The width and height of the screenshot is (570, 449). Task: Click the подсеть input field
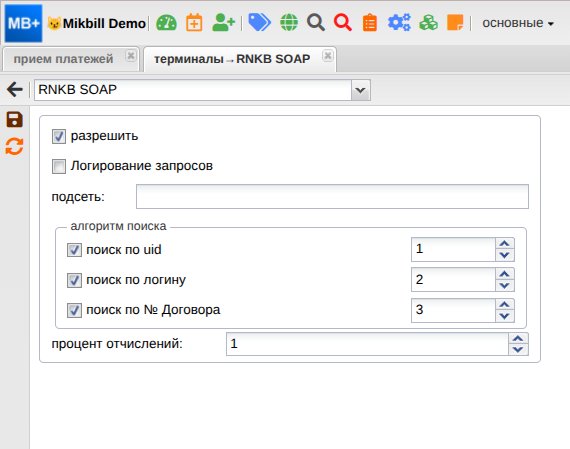click(x=332, y=197)
